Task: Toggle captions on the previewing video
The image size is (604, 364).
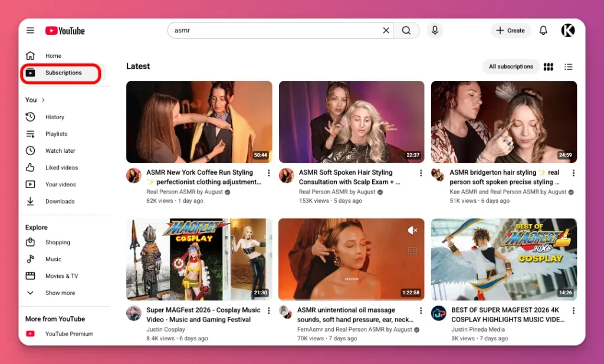Action: coord(413,250)
